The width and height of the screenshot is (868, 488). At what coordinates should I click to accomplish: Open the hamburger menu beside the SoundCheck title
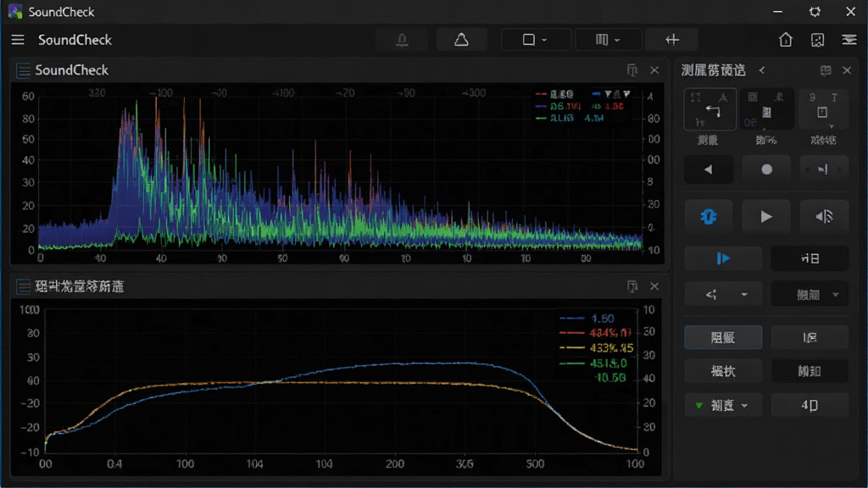click(x=18, y=40)
